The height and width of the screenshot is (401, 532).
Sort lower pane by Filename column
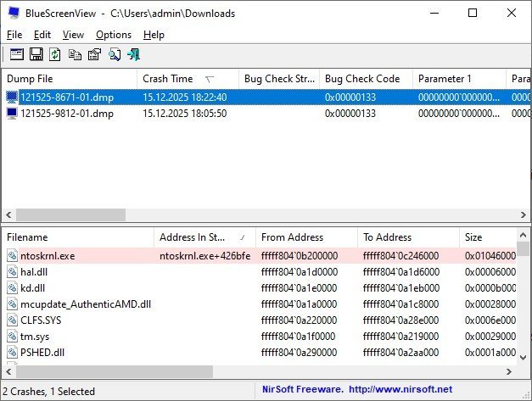28,237
